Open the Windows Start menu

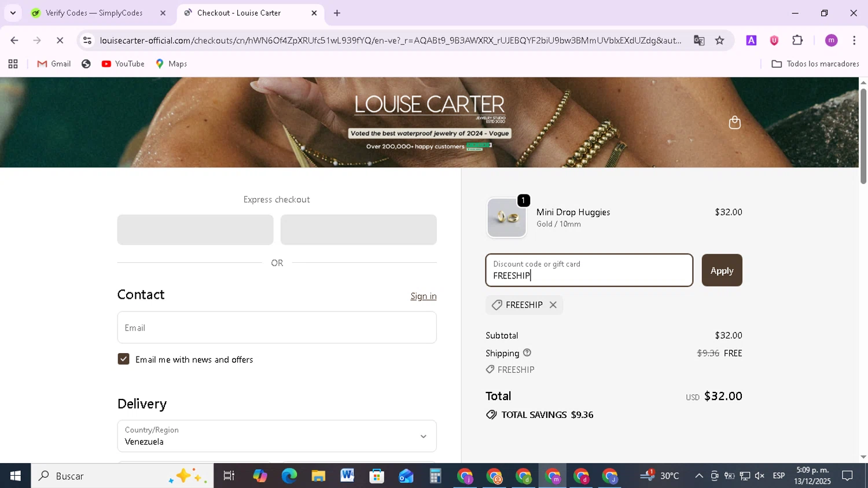pos(15,476)
